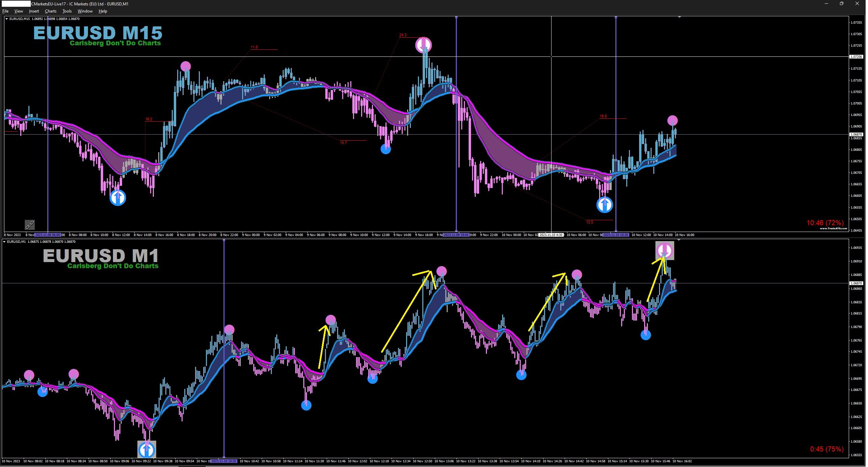Select the 2023.11.09 19:45 vertical line label

coord(456,235)
